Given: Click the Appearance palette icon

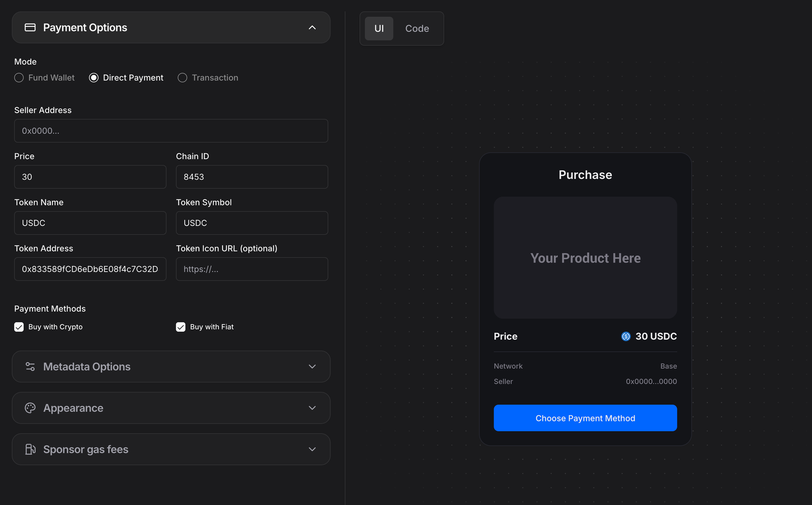Looking at the screenshot, I should 30,408.
